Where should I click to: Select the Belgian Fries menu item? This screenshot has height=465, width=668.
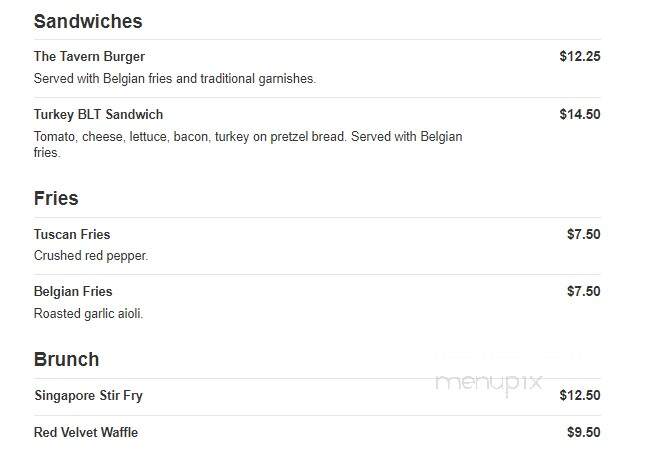(73, 292)
